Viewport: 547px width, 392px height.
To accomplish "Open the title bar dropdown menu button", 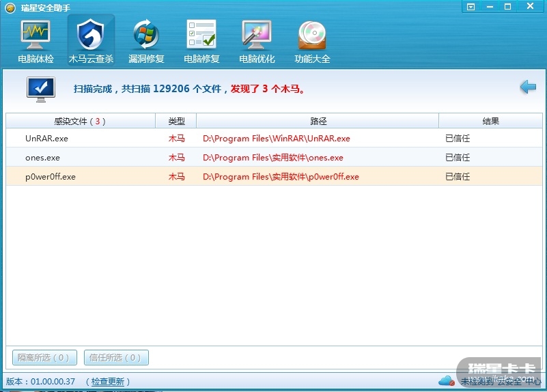I will click(x=471, y=7).
